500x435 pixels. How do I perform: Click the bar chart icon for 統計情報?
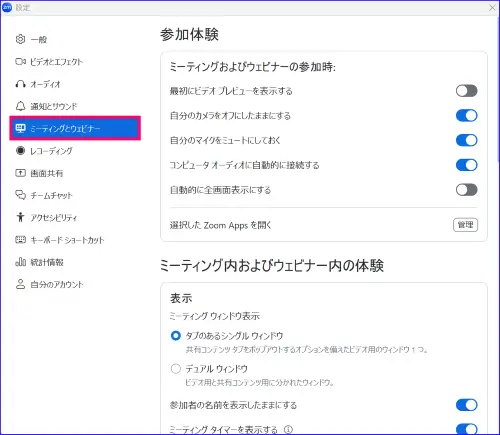(x=20, y=262)
